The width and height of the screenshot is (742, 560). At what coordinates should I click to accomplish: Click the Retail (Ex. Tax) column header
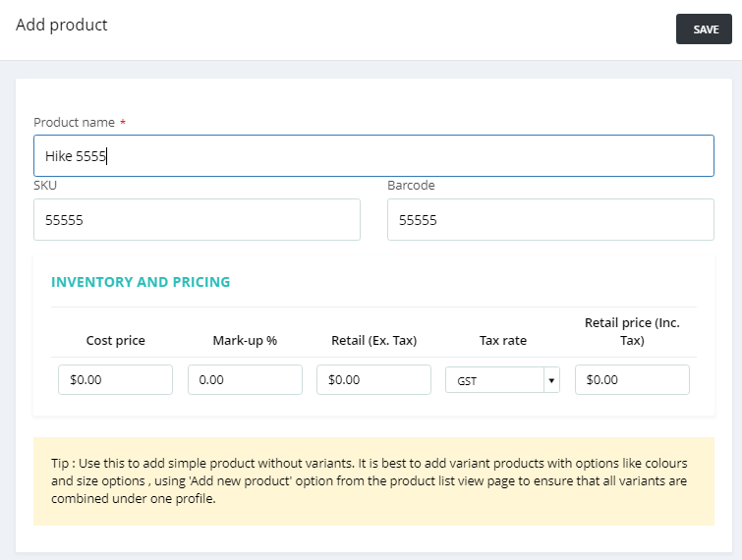coord(373,341)
